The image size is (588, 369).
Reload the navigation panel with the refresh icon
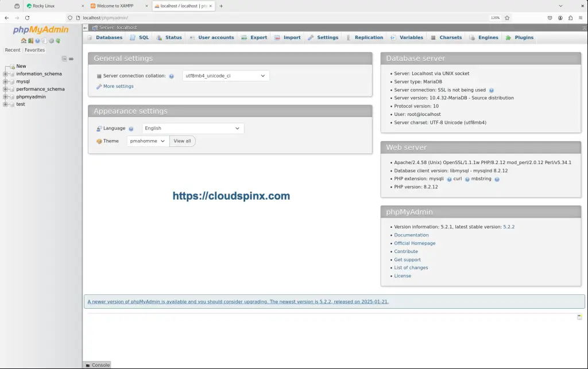57,41
